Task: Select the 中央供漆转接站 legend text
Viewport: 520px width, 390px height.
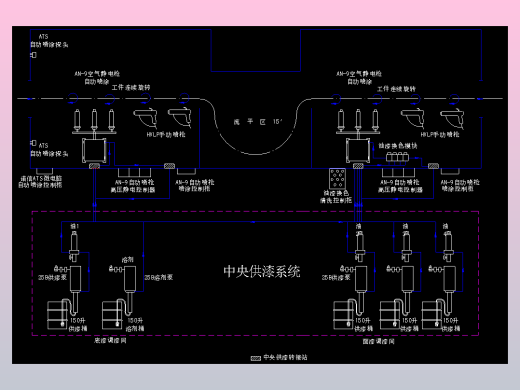Action: point(285,357)
